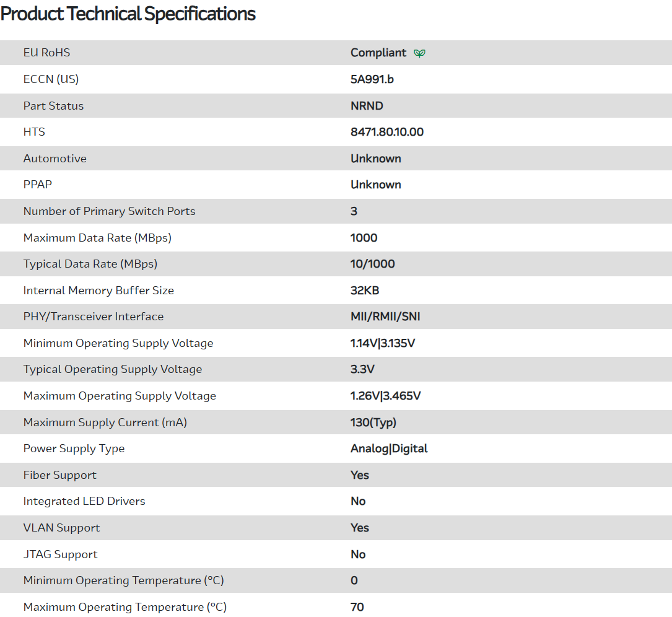This screenshot has width=672, height=617.
Task: Click the Product Technical Specifications heading
Action: pyautogui.click(x=128, y=14)
